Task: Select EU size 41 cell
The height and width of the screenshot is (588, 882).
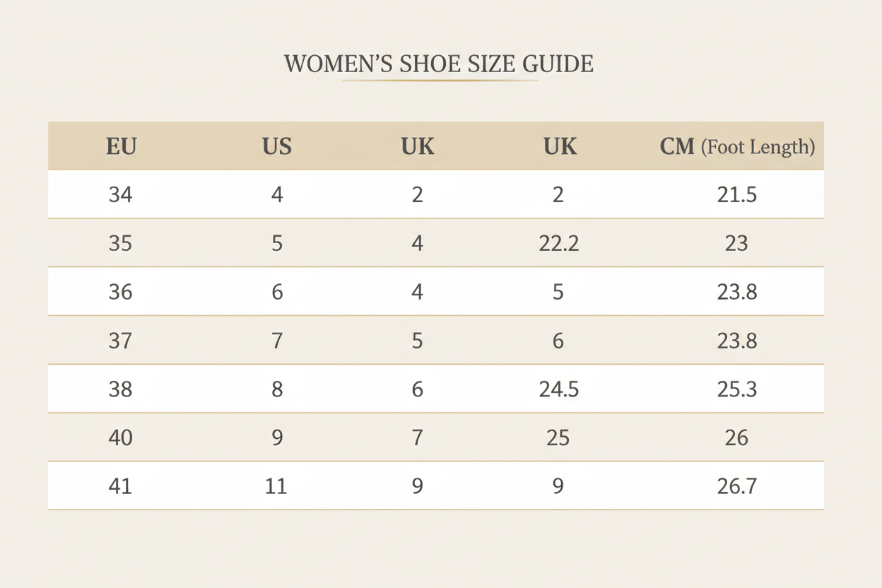Action: click(x=121, y=486)
